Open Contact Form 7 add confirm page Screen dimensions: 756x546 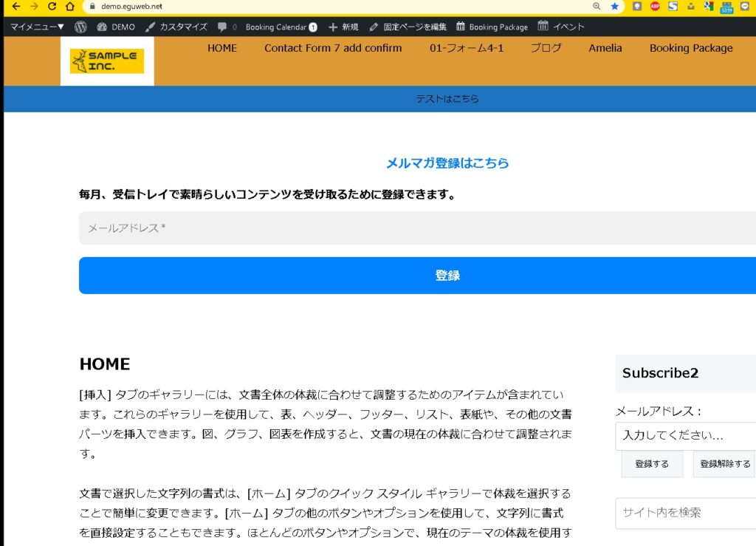tap(333, 48)
